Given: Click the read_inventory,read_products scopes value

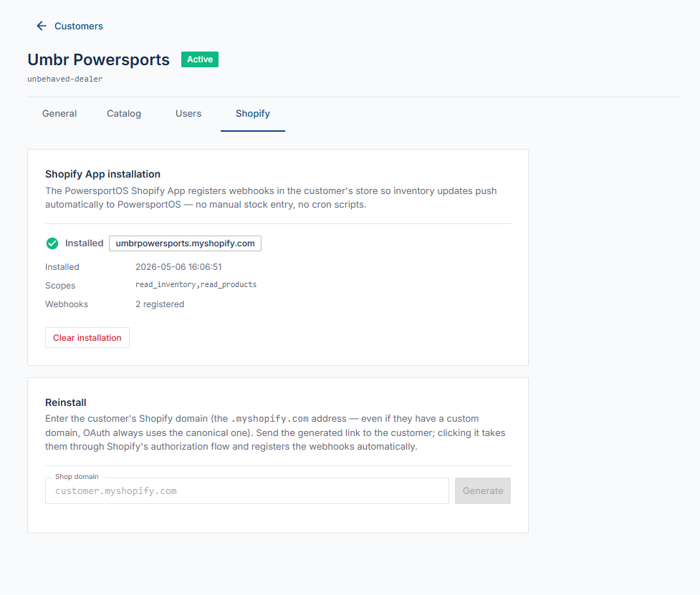Looking at the screenshot, I should tap(196, 284).
